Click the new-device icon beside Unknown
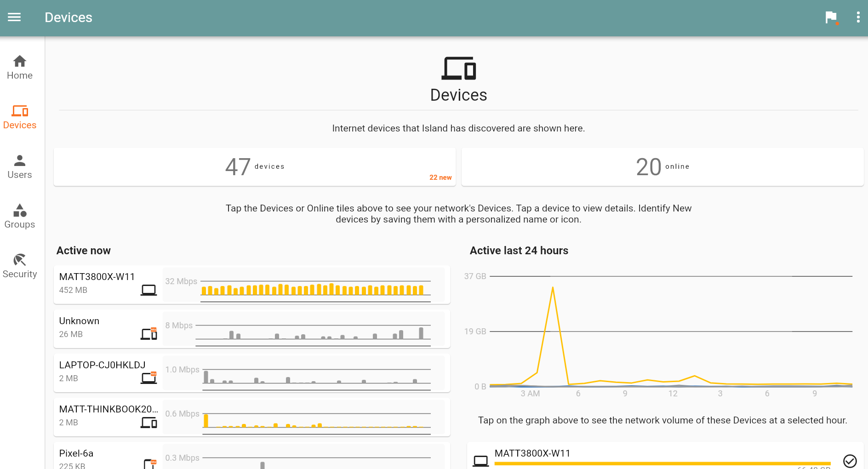This screenshot has height=469, width=868. click(x=148, y=333)
